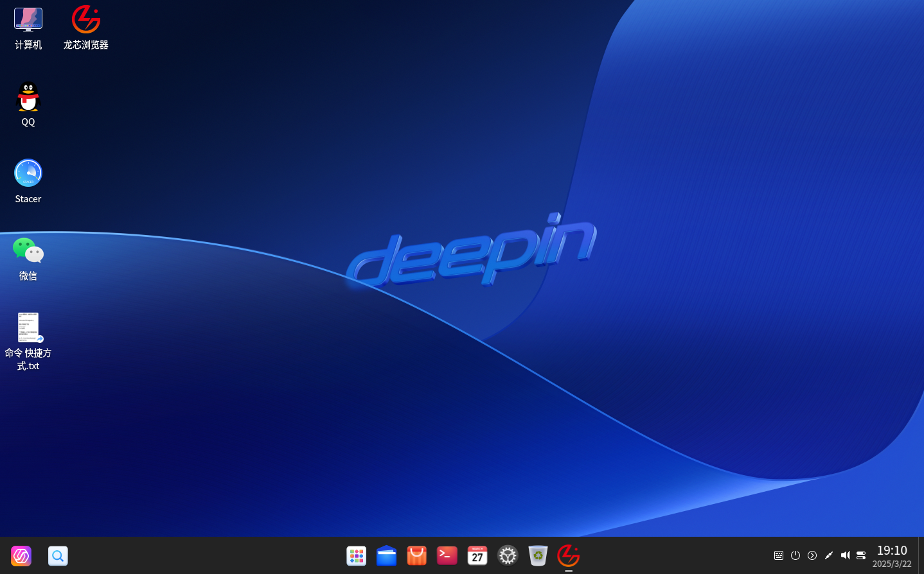
Task: Select the 龙芯浏览器 desktop shortcut
Action: tap(86, 29)
